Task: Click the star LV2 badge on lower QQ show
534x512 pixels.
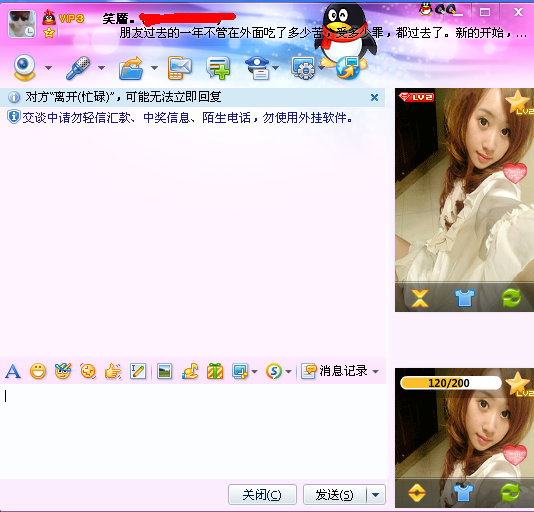Action: (519, 385)
